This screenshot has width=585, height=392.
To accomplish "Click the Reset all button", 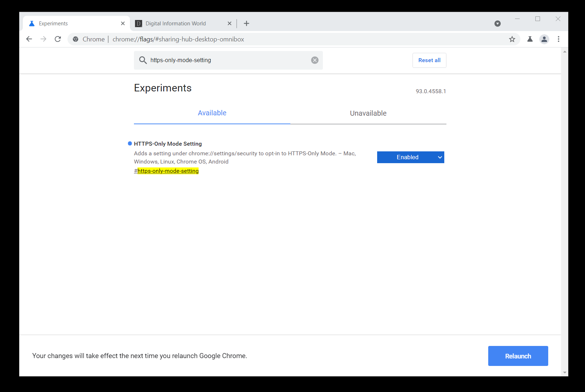I will 429,60.
